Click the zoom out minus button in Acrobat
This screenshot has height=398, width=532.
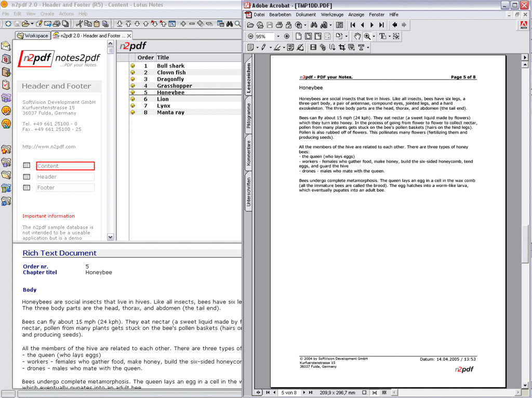[x=251, y=36]
